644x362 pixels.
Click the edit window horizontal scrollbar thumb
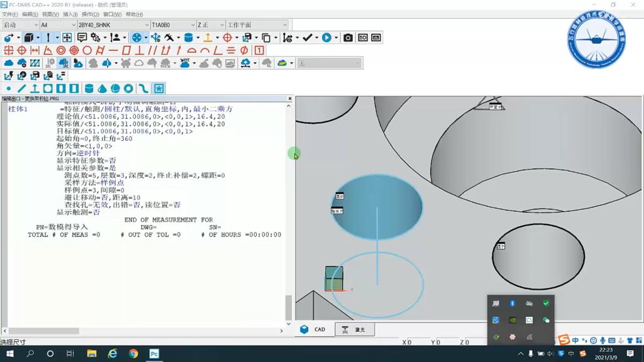tap(43, 331)
